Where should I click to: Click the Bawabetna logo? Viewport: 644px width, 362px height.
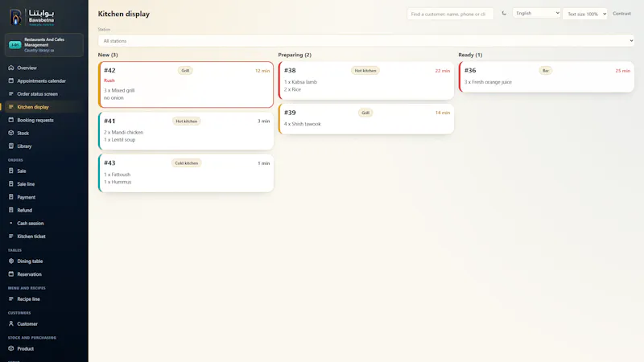click(32, 17)
